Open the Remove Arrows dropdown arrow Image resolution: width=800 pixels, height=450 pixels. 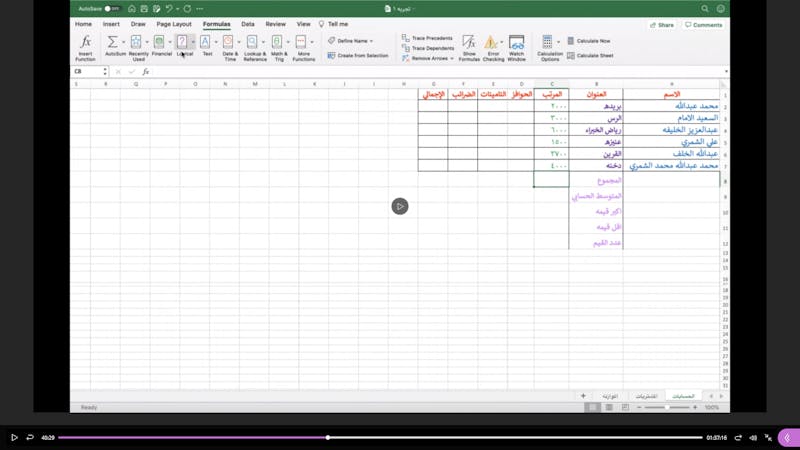[452, 58]
